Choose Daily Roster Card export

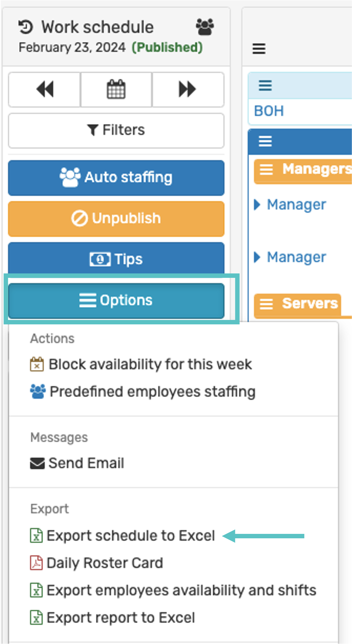tap(96, 563)
